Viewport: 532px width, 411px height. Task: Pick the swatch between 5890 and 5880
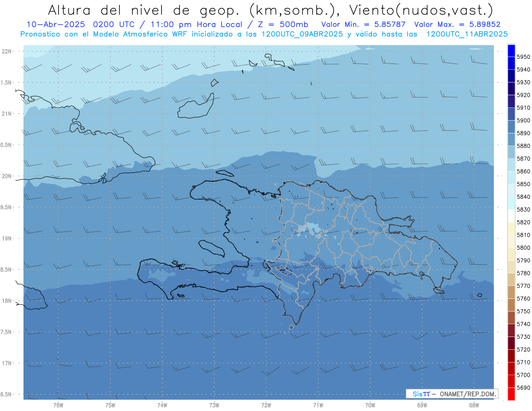point(511,139)
